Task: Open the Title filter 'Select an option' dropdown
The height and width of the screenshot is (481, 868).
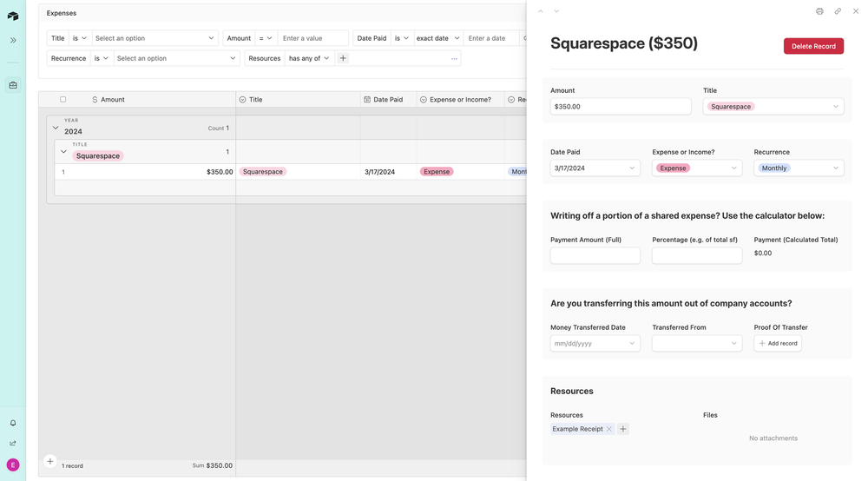Action: pos(155,38)
